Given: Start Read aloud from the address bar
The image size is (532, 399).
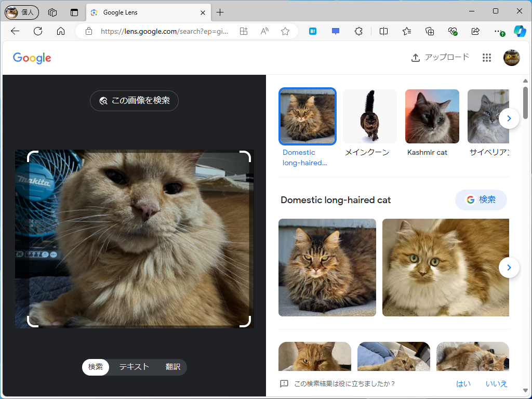Looking at the screenshot, I should (264, 31).
